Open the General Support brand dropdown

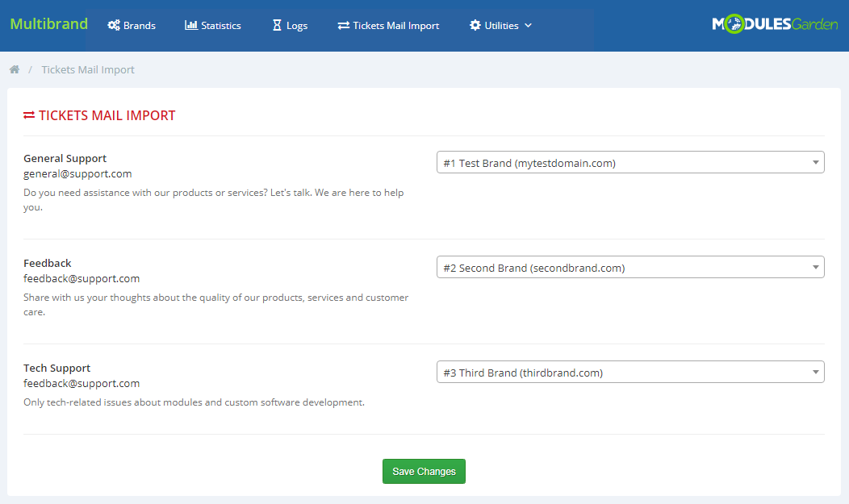(629, 161)
